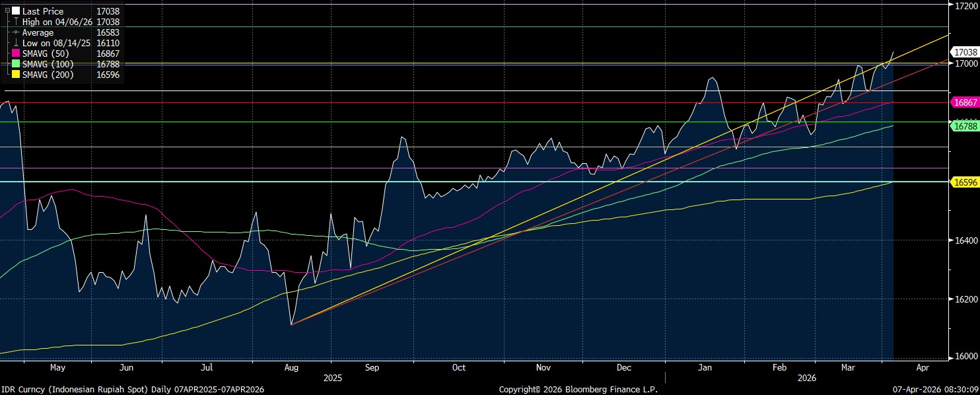Select the Average marker icon in legend
Screen dimensions: 980x395
coord(15,32)
